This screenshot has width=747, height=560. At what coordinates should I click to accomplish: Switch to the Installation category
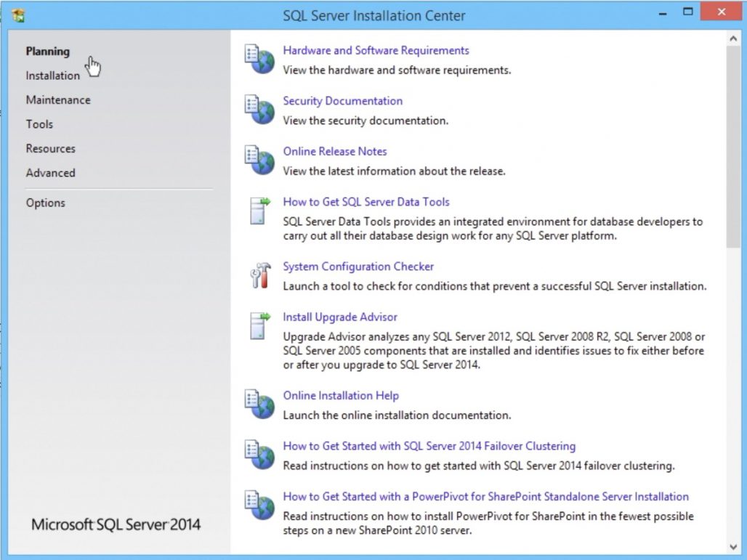[x=53, y=76]
